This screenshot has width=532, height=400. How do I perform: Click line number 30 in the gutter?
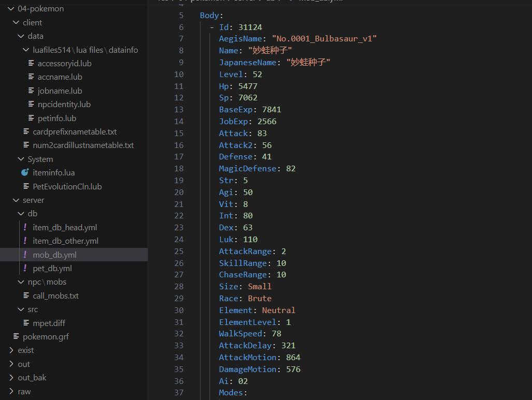point(179,310)
